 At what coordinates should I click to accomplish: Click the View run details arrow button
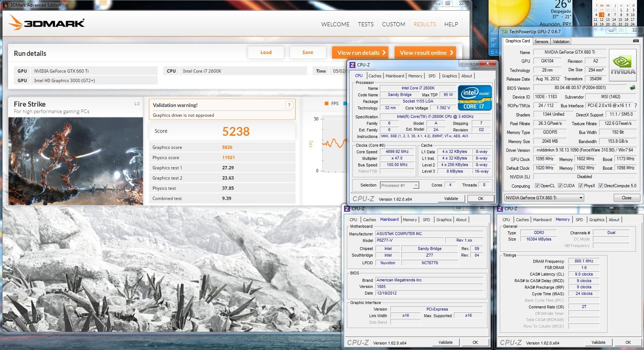click(360, 53)
